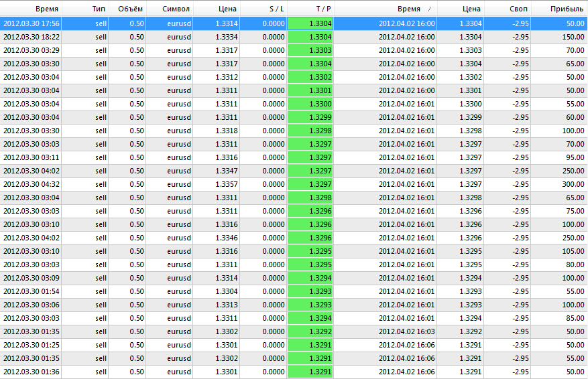Screen dimensions: 588x379
Task: Click the T / P column header
Action: pos(310,9)
